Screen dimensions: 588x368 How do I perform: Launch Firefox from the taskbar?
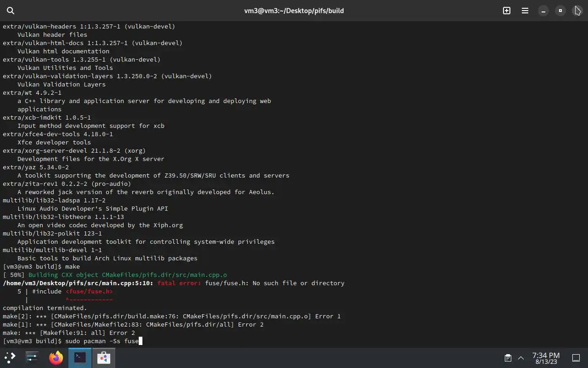[x=56, y=357]
